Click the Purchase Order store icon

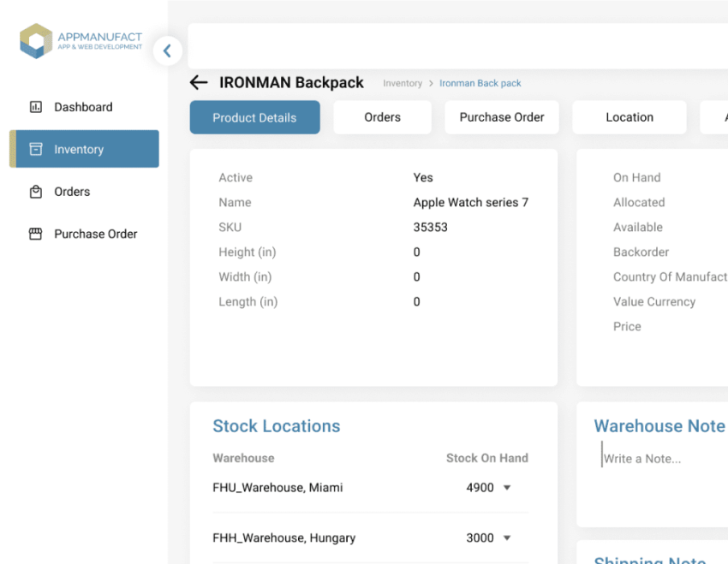[36, 234]
